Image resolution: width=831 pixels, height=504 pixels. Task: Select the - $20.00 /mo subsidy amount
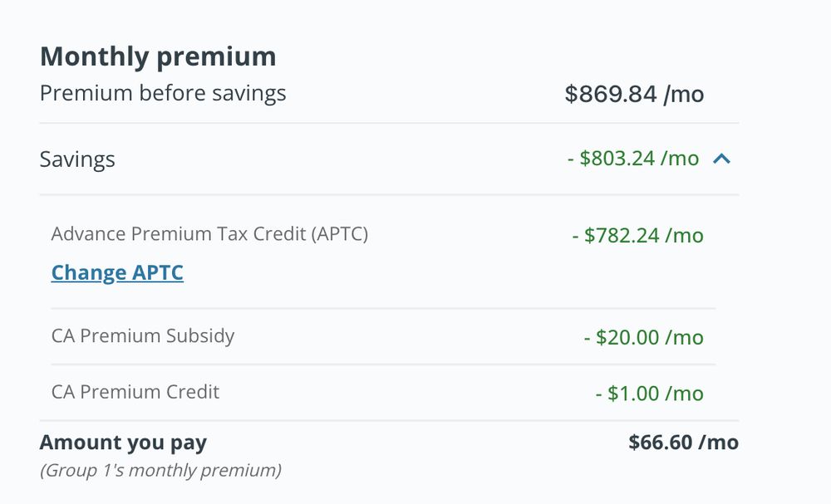coord(643,337)
